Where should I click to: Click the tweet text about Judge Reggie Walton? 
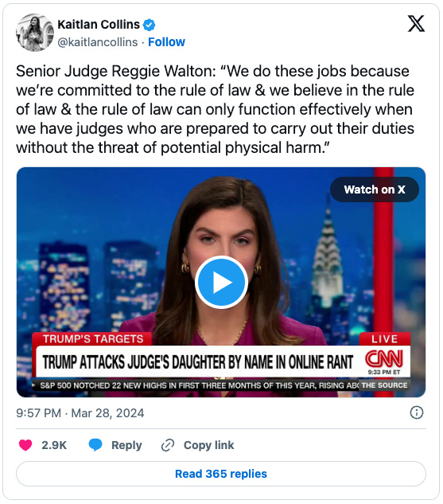215,109
